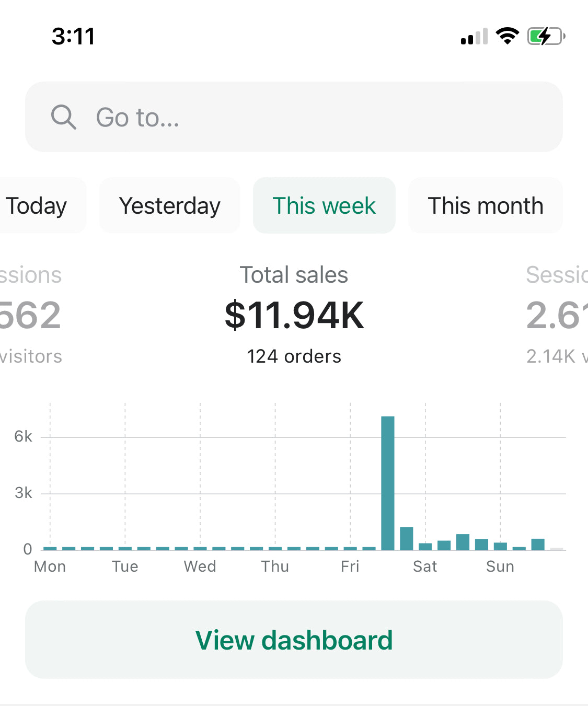This screenshot has width=588, height=706.
Task: Tap the 124 orders label
Action: 294,356
